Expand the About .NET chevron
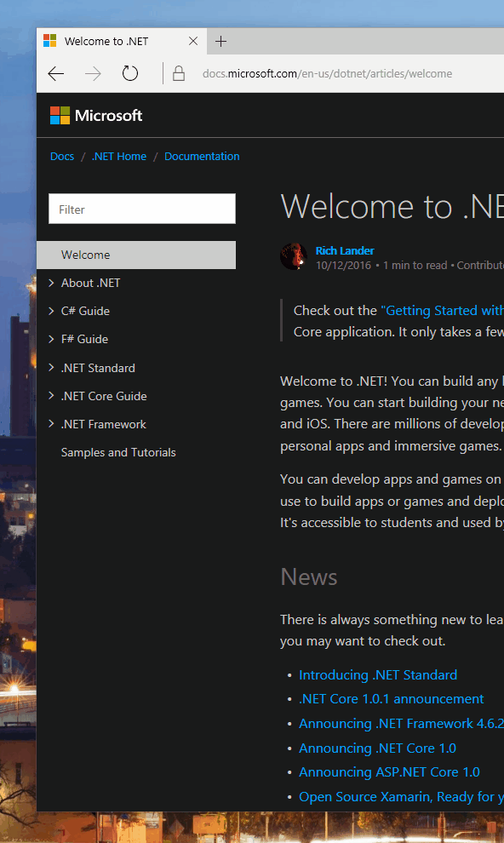Image resolution: width=504 pixels, height=843 pixels. [52, 283]
